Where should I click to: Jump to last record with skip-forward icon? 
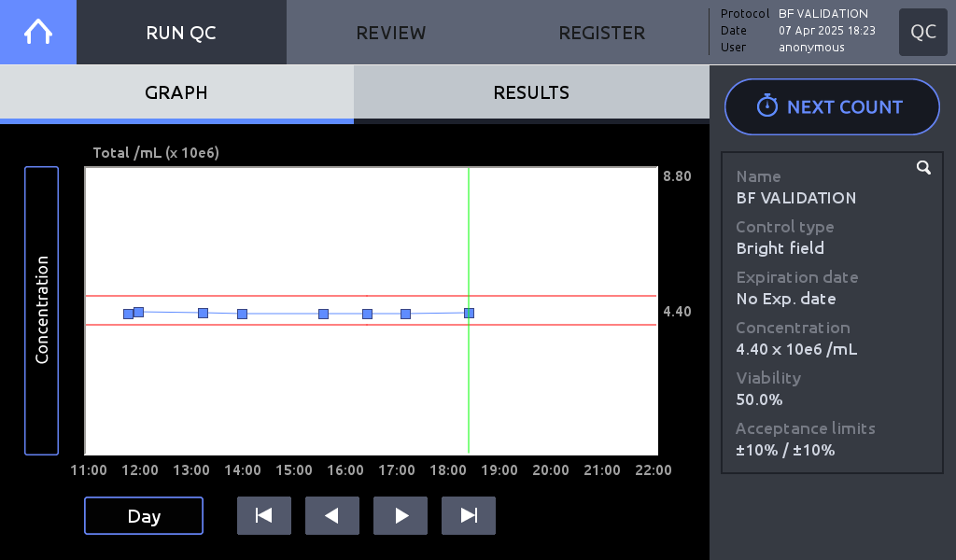coord(469,515)
